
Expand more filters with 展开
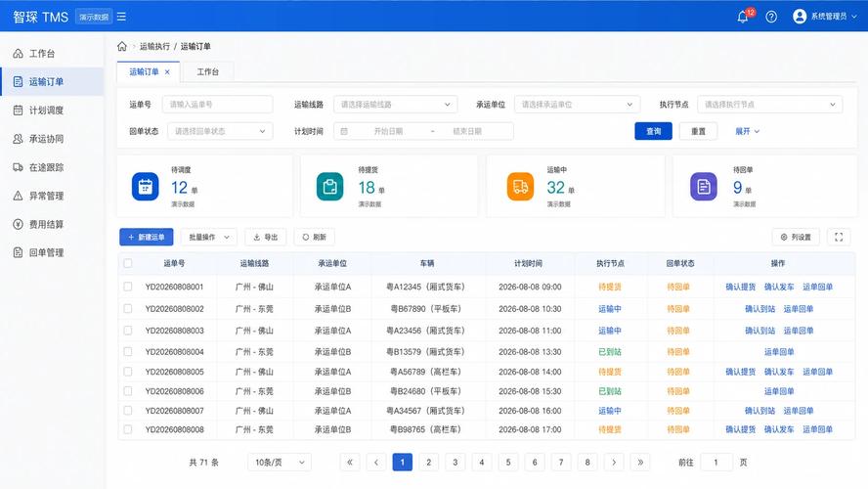(747, 131)
